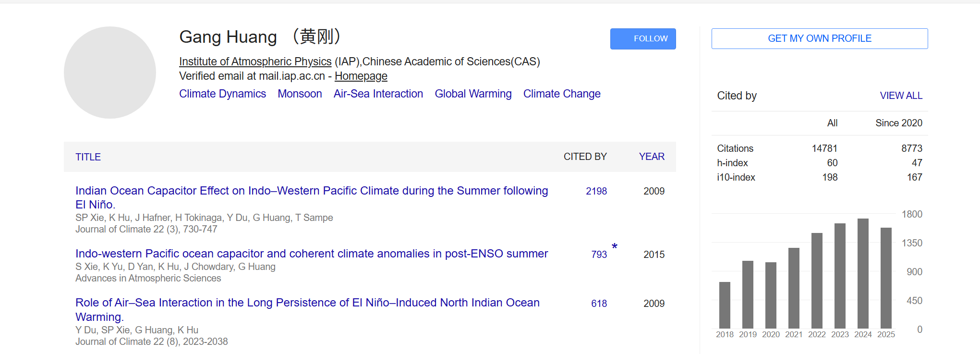Click the asterisk beside 793 citations
Image resolution: width=980 pixels, height=354 pixels.
coord(615,247)
